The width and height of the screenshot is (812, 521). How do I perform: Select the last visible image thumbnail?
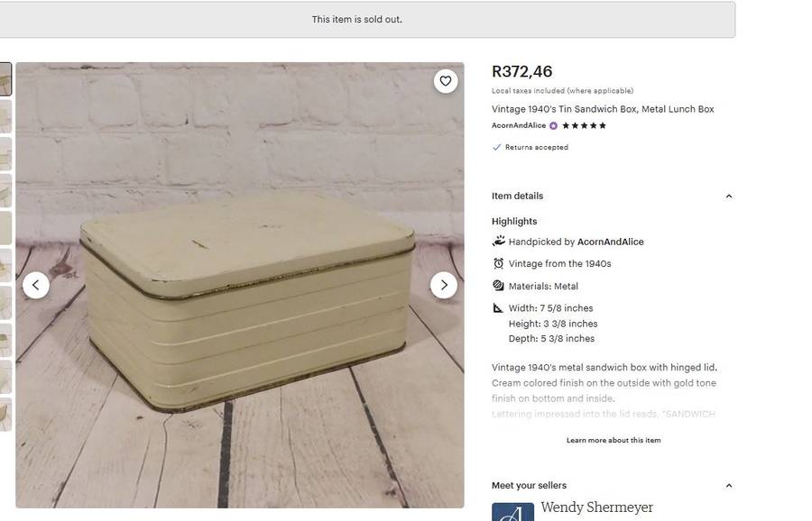point(5,415)
